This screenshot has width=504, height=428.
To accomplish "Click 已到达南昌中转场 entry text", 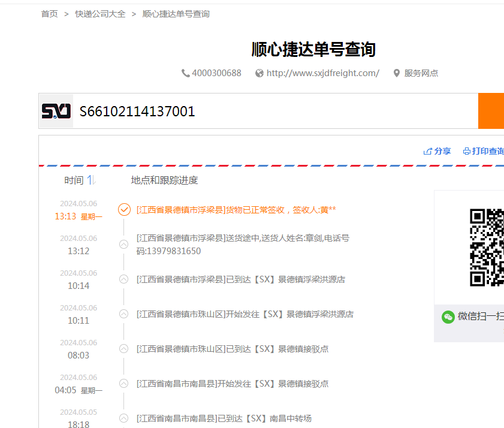I will tap(224, 418).
